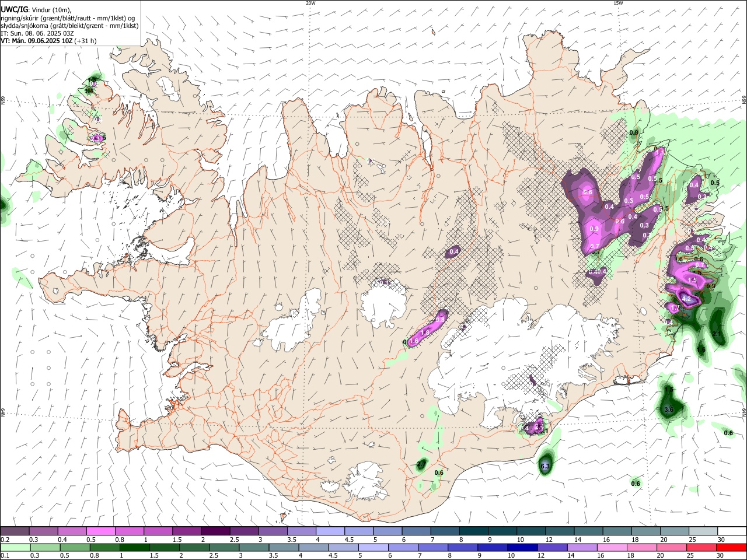Click the title text 'UWC/IG: Vindur (10m),'
747x560 pixels.
click(36, 10)
